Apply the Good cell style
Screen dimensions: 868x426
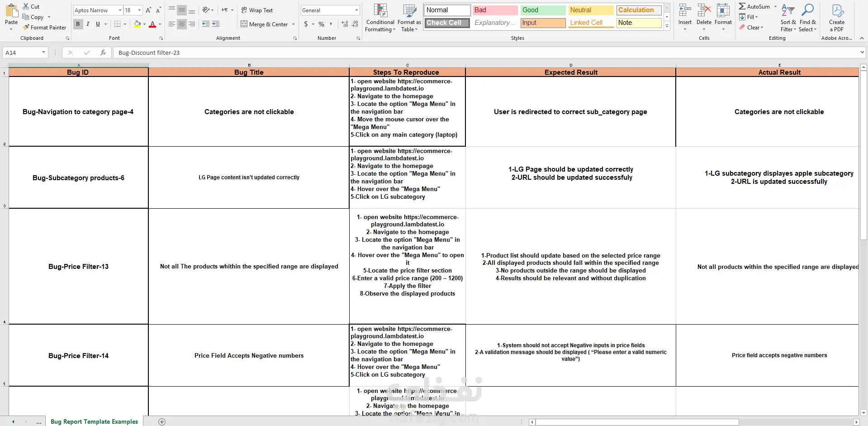click(x=543, y=10)
